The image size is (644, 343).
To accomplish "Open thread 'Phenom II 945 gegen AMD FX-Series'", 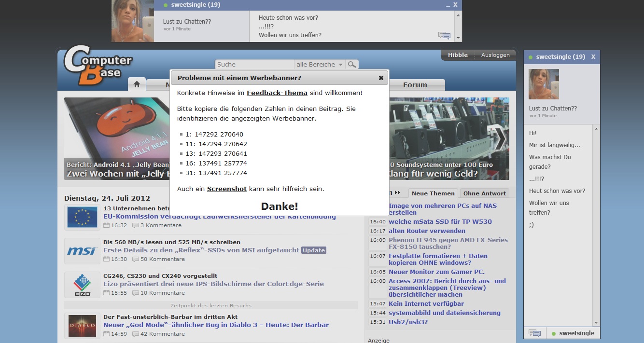I will [448, 243].
